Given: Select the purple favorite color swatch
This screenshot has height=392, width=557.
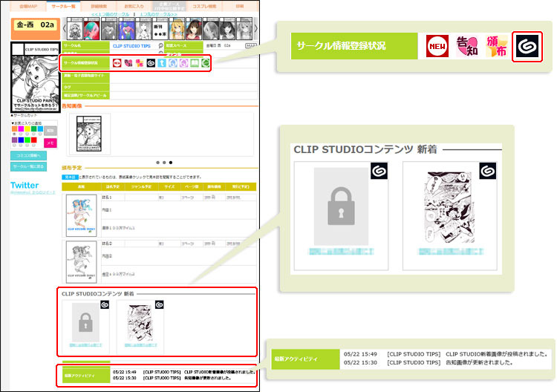Looking at the screenshot, I should point(14,140).
